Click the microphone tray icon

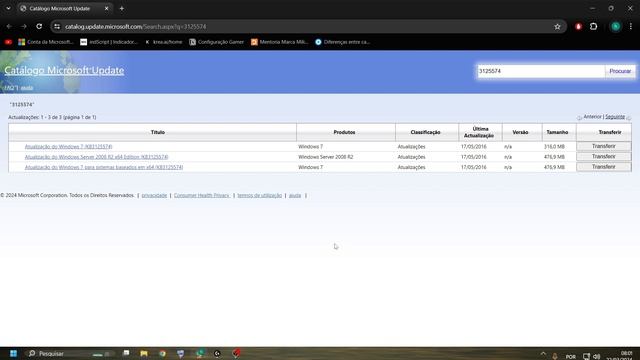click(x=555, y=356)
